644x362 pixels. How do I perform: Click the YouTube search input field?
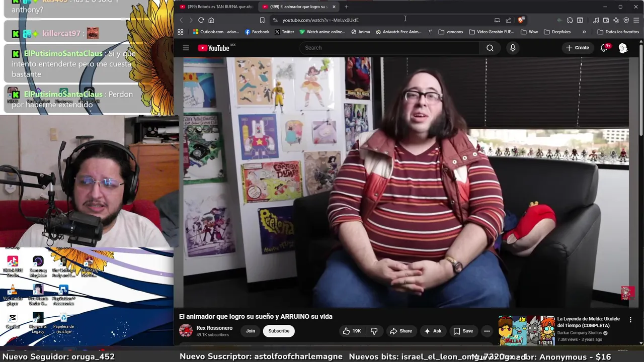tap(390, 48)
